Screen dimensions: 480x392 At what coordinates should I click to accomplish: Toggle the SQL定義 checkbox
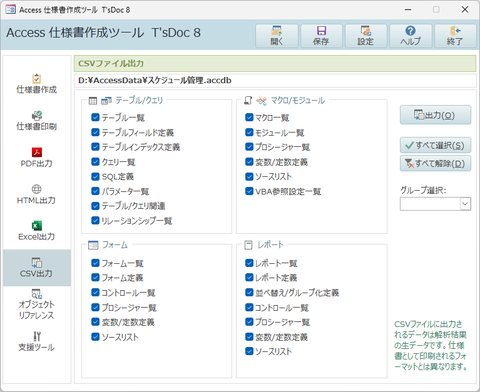tap(95, 176)
